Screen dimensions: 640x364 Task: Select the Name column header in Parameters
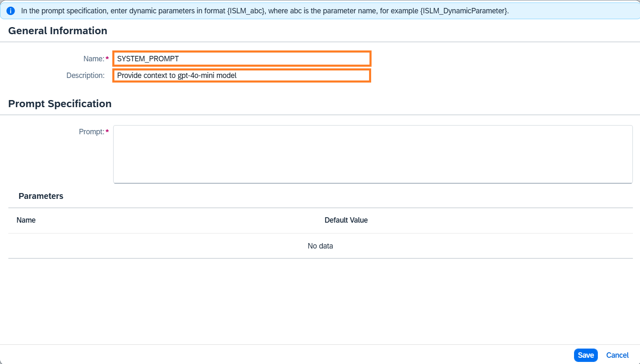tap(26, 220)
